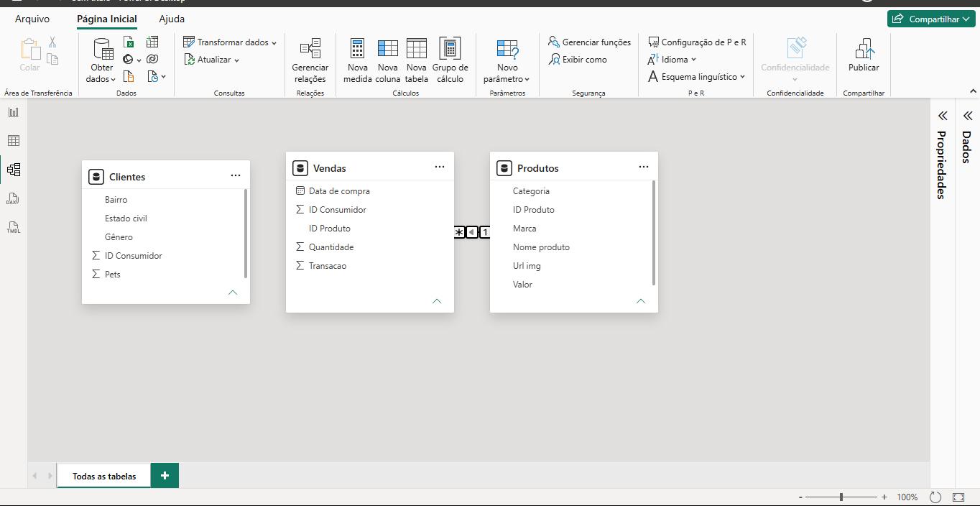
Task: Click Zoom in plus button
Action: pos(884,497)
